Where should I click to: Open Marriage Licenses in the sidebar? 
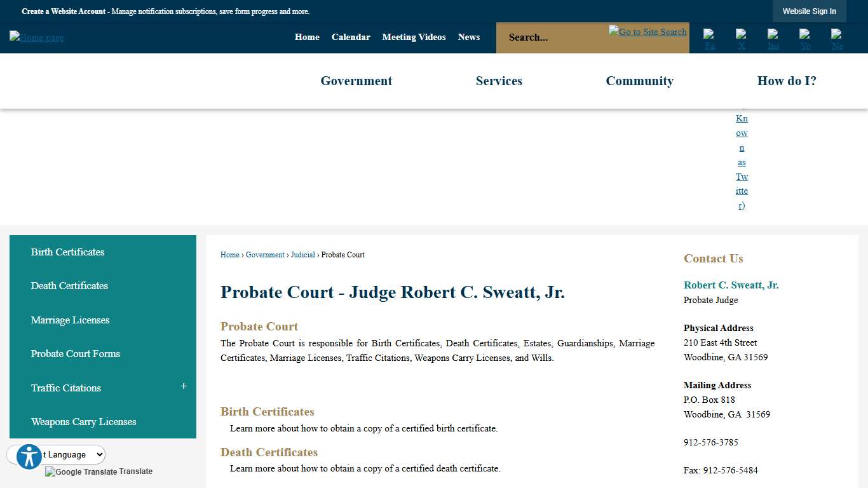coord(70,320)
